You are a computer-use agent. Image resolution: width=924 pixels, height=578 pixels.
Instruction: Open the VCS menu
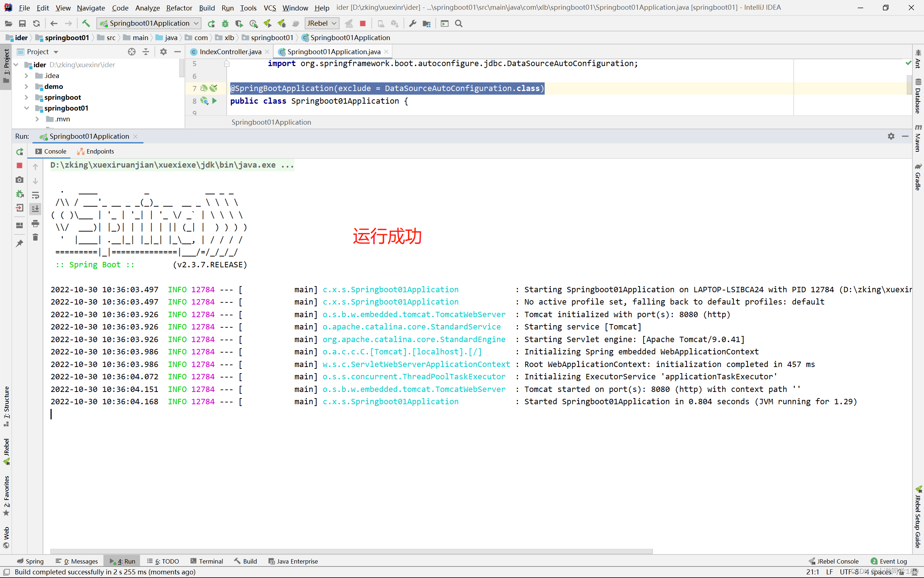coord(270,8)
